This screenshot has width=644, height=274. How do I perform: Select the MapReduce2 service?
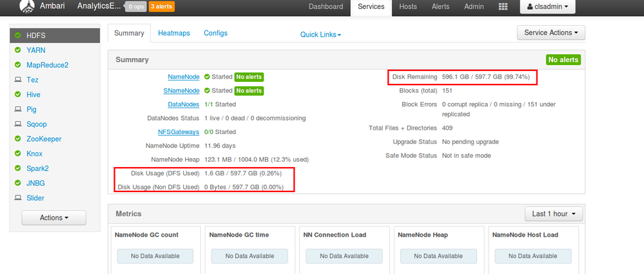(x=47, y=65)
